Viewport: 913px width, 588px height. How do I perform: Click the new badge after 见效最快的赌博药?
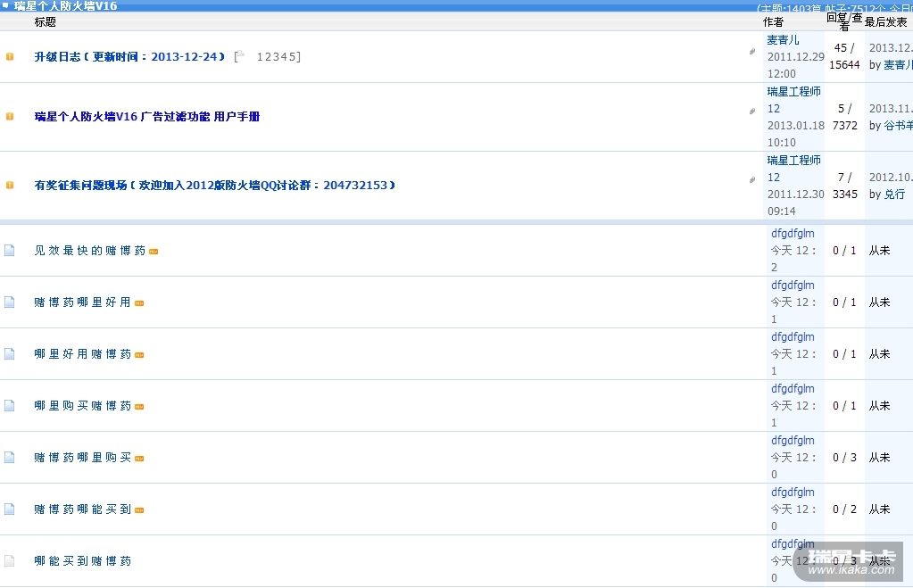(x=154, y=252)
